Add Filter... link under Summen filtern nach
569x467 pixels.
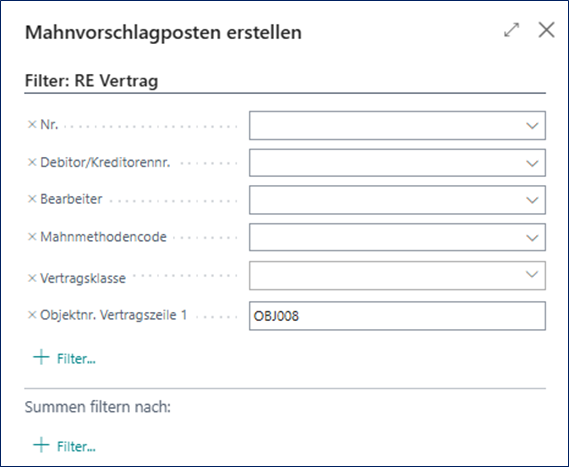(76, 447)
